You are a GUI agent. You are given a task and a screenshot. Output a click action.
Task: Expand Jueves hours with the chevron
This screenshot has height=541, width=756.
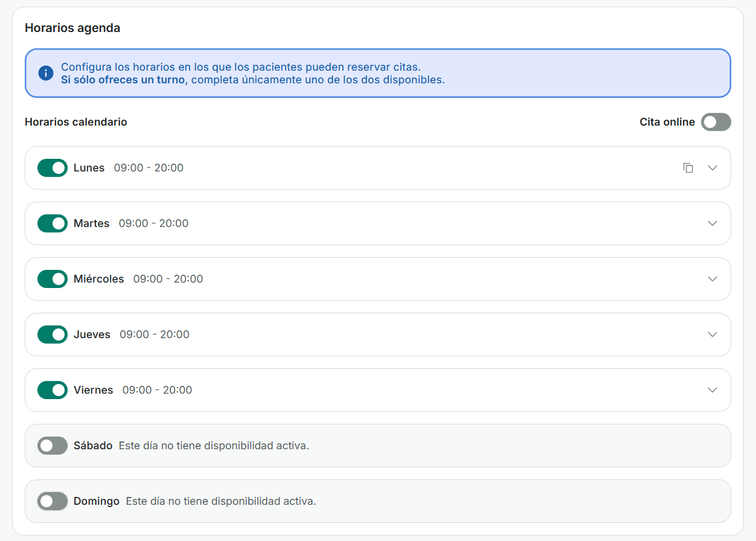[x=713, y=335]
